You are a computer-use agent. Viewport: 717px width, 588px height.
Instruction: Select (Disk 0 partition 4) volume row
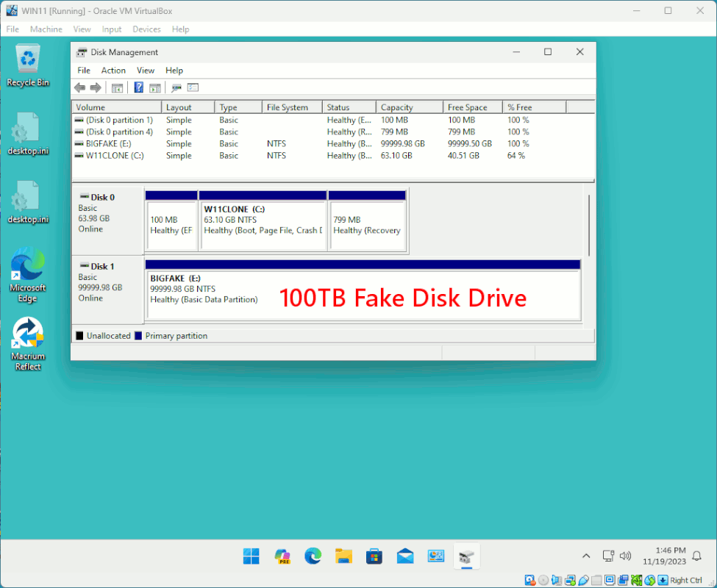click(333, 132)
